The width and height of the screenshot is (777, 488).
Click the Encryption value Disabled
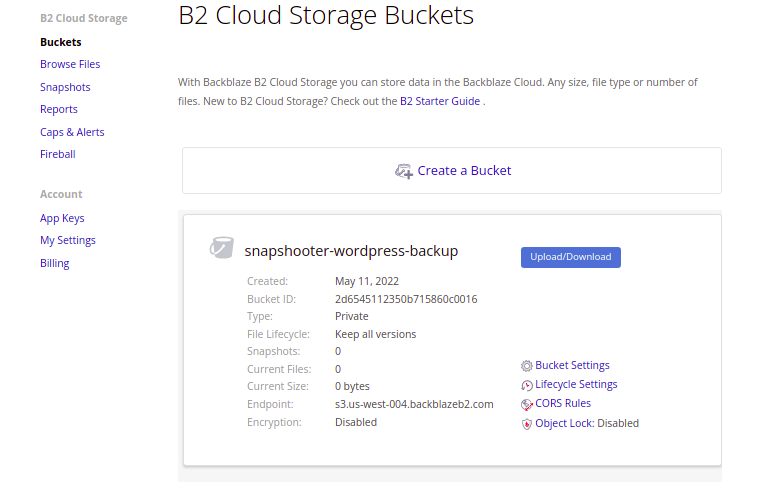point(356,422)
